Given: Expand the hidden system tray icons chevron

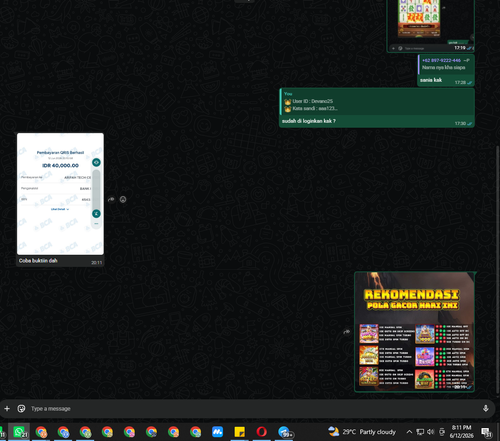Looking at the screenshot, I should tap(409, 432).
